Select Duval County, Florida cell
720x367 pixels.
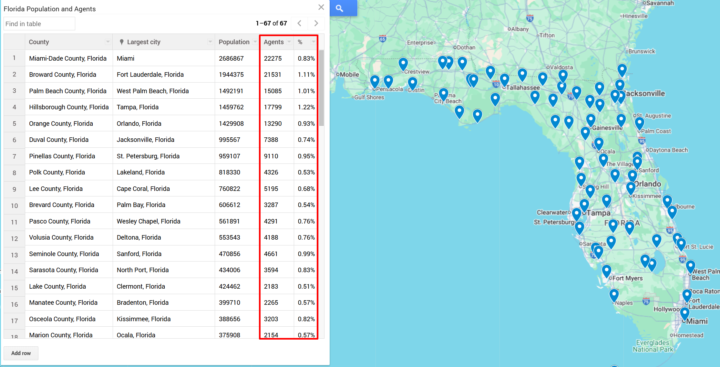69,140
